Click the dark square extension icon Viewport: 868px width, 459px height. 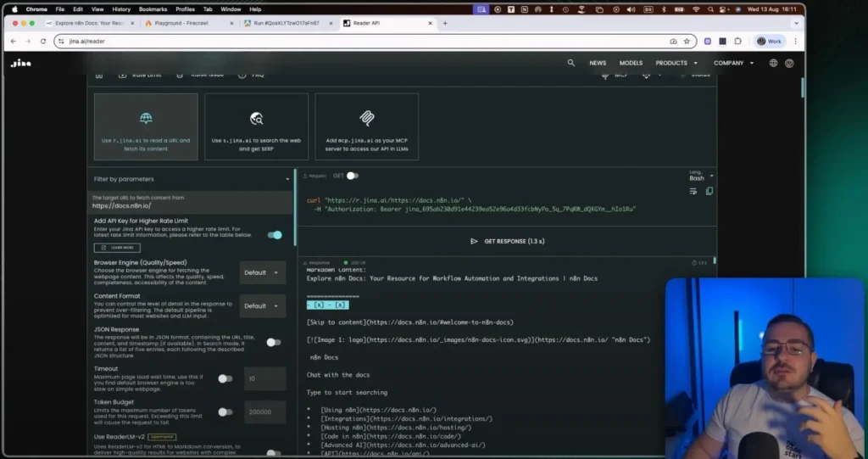(x=722, y=41)
